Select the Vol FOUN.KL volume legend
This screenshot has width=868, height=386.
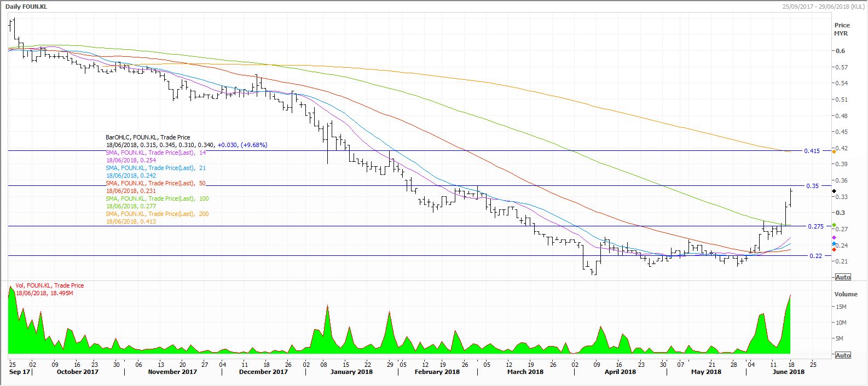point(50,285)
